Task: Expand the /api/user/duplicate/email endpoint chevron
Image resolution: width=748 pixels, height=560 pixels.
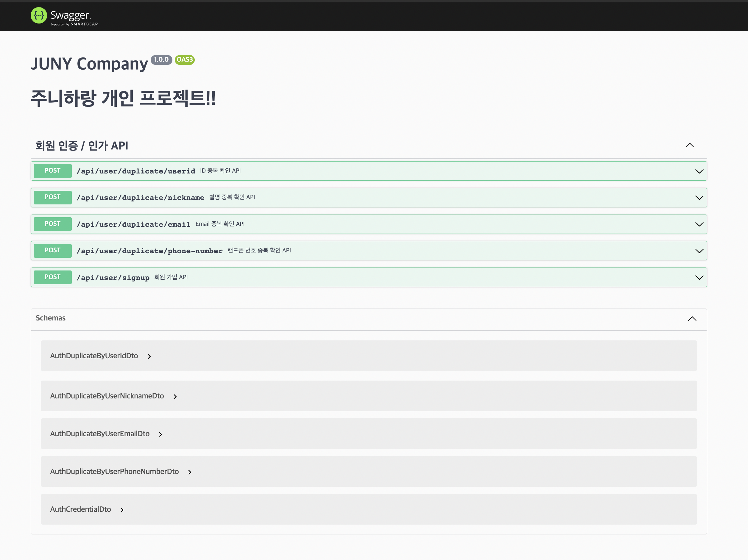Action: 699,224
